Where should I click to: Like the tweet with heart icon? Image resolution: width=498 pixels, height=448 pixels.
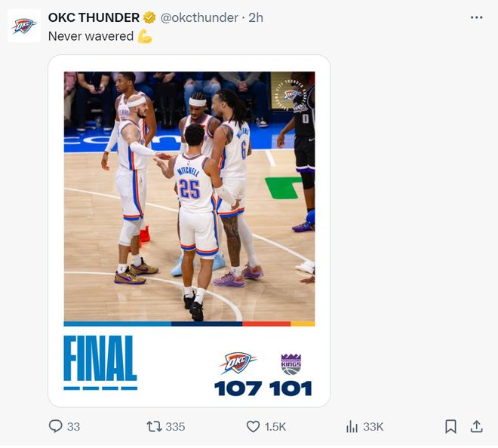tap(254, 426)
